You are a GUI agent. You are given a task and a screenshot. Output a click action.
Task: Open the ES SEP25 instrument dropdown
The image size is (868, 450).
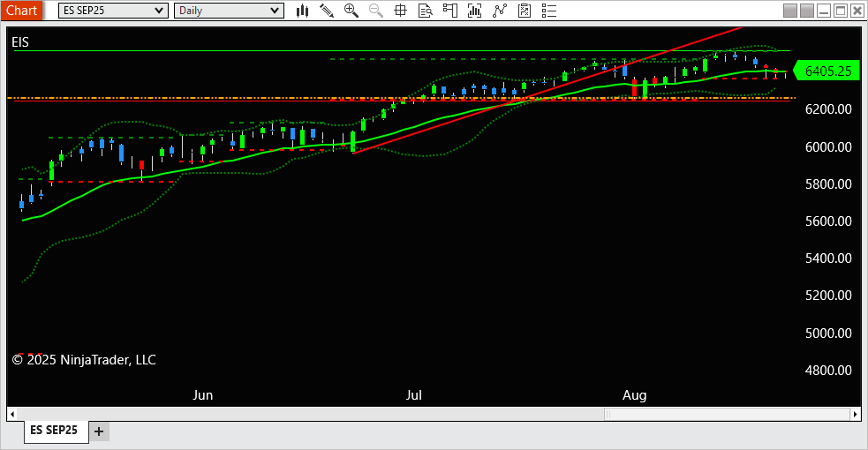click(114, 11)
